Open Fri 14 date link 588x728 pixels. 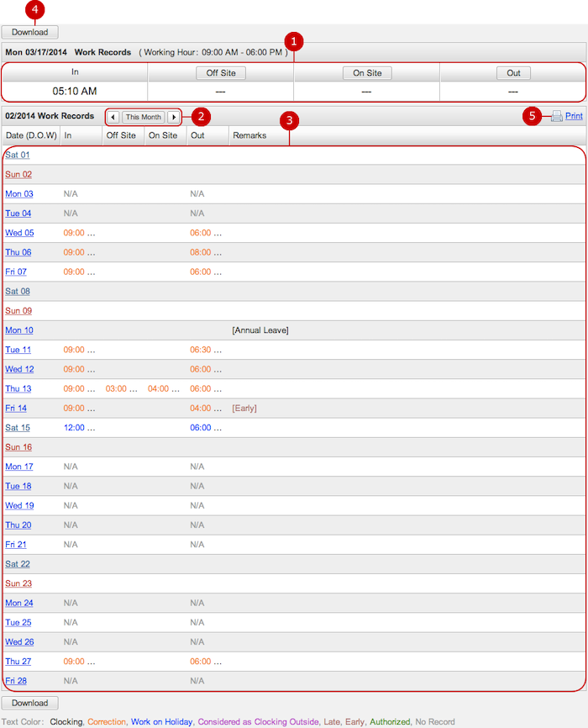(16, 409)
